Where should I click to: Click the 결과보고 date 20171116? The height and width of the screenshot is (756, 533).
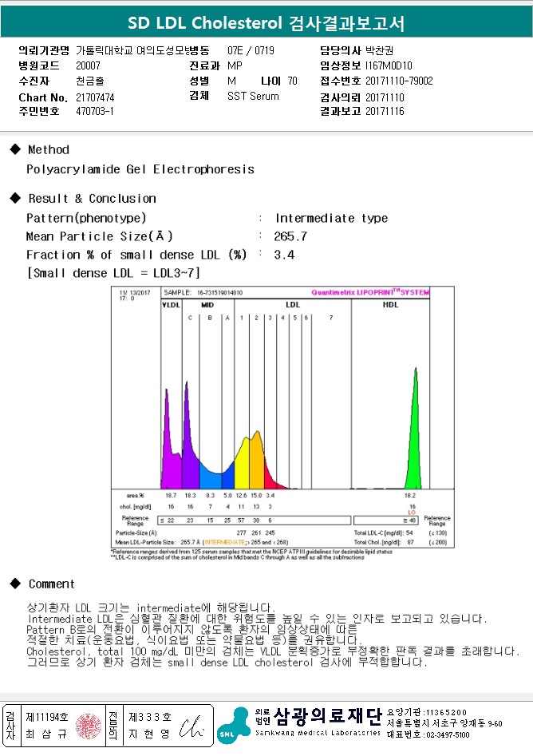(385, 112)
